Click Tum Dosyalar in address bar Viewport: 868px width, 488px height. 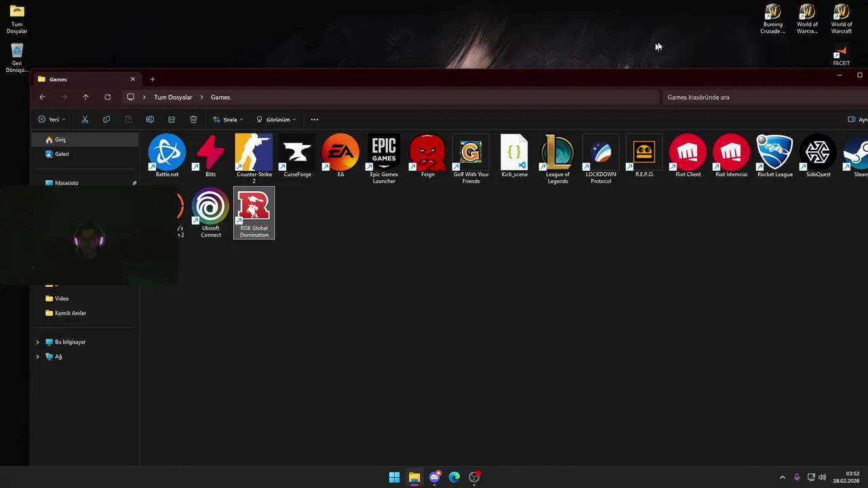(x=173, y=97)
